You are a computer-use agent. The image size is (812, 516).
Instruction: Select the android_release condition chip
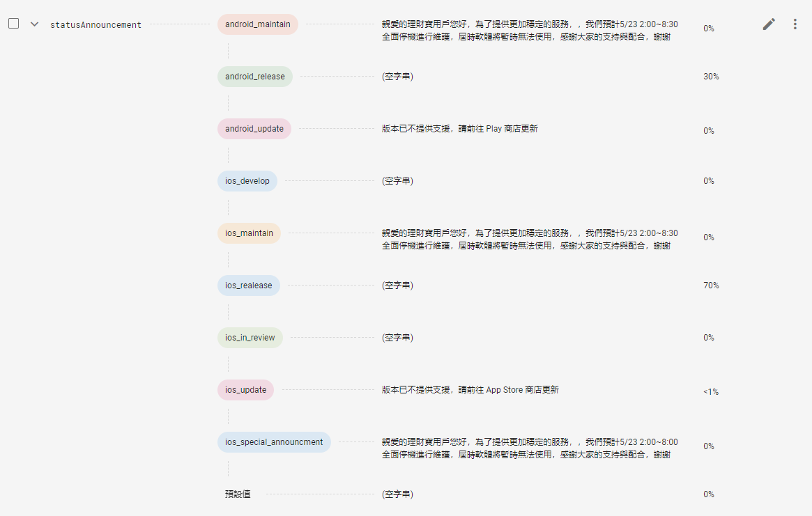(254, 77)
